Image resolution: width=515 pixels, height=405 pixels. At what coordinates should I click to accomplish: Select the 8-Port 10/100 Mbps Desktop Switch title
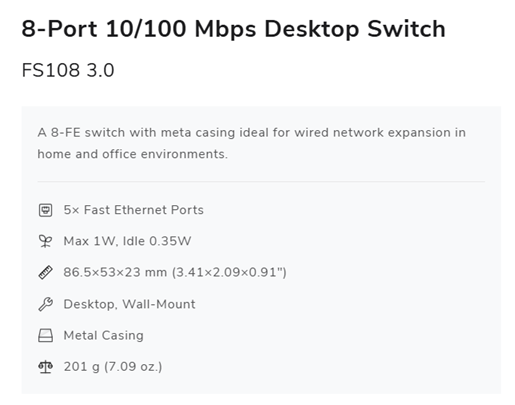coord(233,29)
